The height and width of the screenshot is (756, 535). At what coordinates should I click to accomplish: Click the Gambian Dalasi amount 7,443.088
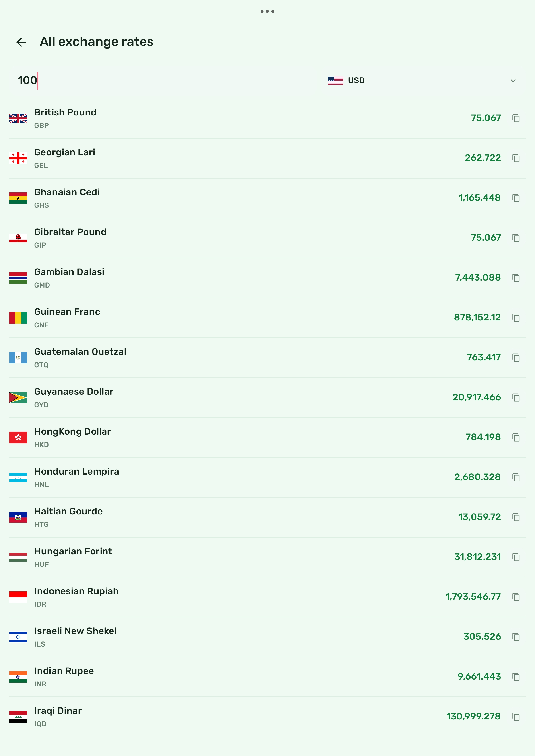[x=478, y=278]
